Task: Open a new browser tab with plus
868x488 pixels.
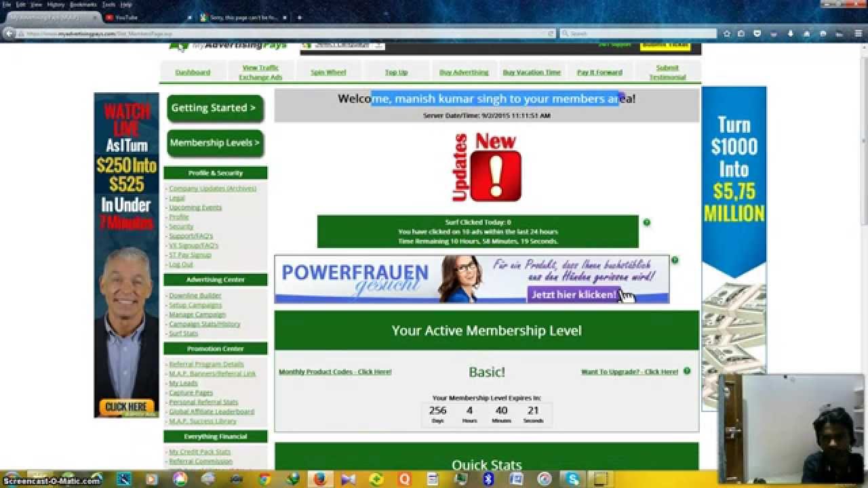Action: (x=299, y=18)
